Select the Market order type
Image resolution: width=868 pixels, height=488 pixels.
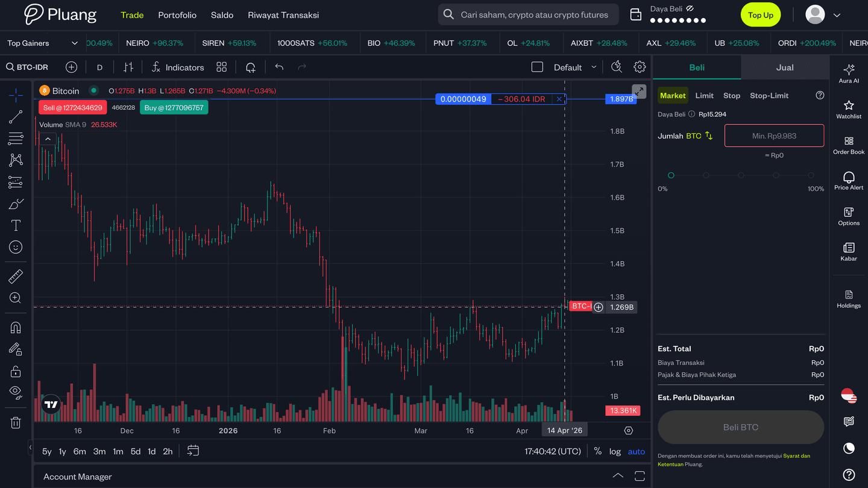pyautogui.click(x=673, y=96)
